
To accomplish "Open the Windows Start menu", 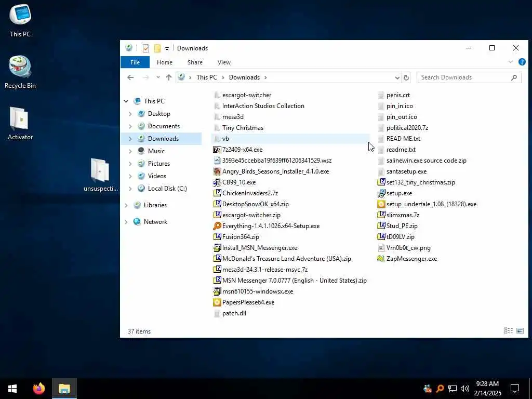I will [12, 389].
